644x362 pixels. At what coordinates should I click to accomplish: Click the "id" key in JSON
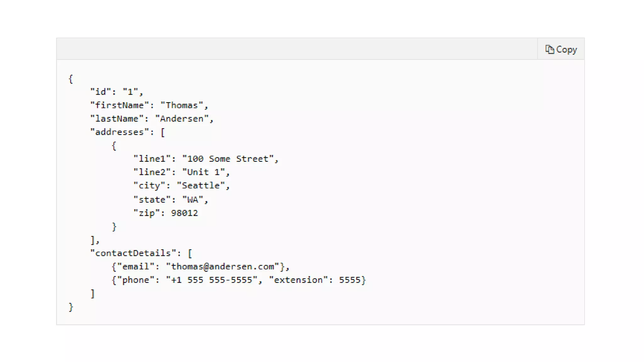click(101, 92)
